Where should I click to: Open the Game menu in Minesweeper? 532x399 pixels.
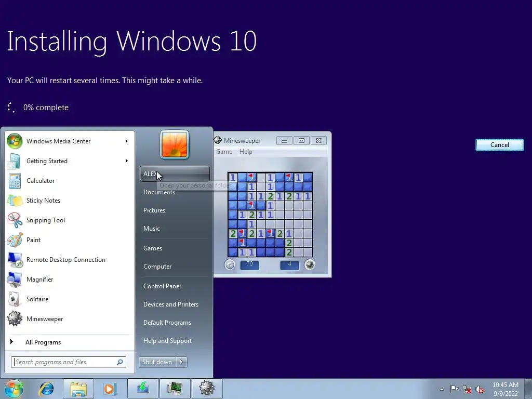[224, 152]
